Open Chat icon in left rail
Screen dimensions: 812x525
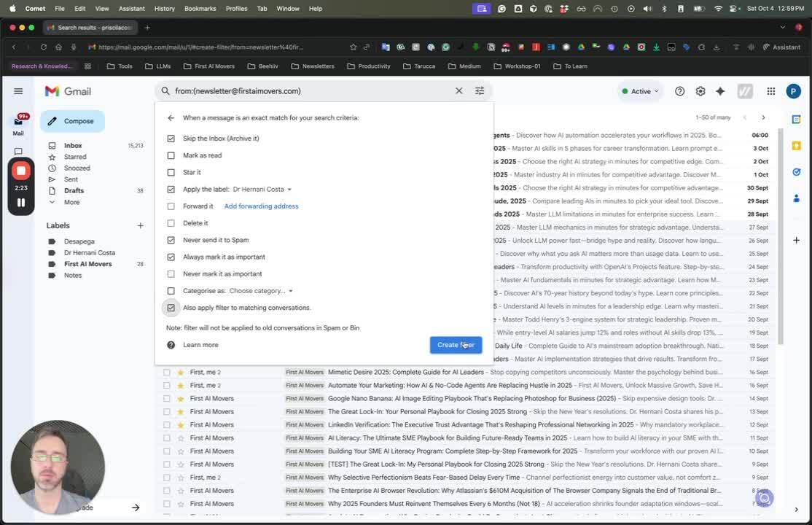pos(18,152)
